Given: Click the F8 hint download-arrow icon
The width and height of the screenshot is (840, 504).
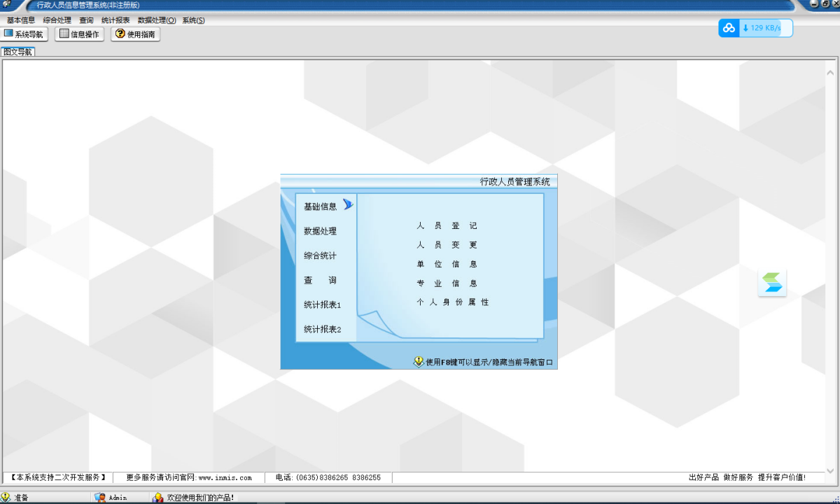Looking at the screenshot, I should click(419, 362).
